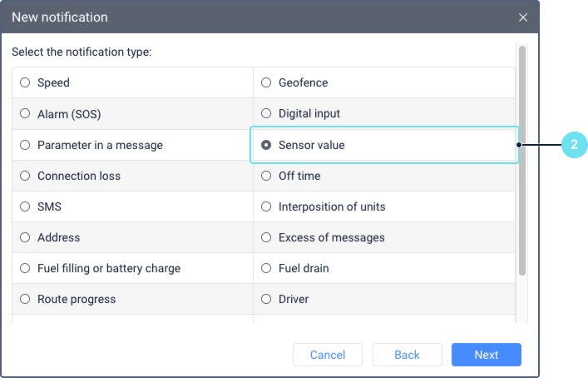Select the Speed notification type
The height and width of the screenshot is (378, 588).
pos(25,82)
